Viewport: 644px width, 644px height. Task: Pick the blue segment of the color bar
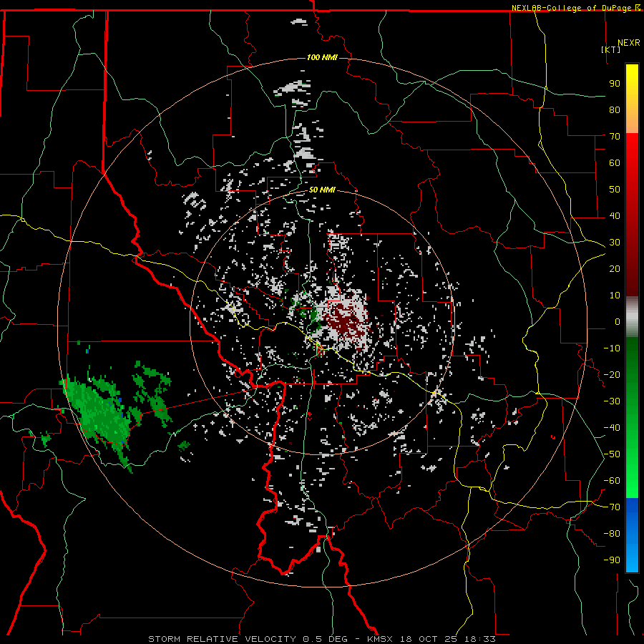pos(632,535)
